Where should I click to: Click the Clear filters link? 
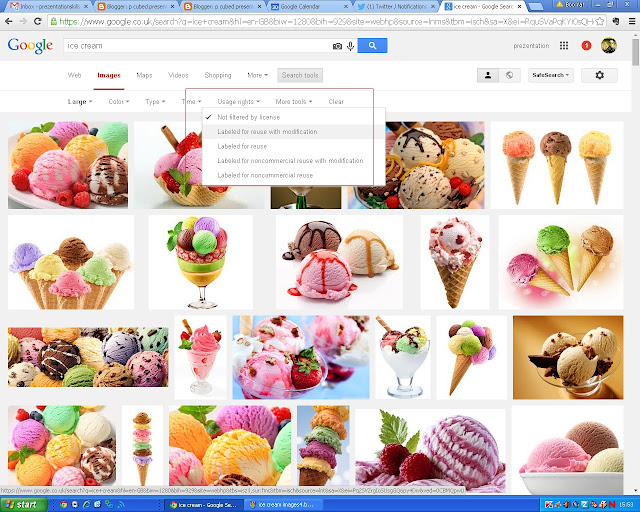(336, 101)
